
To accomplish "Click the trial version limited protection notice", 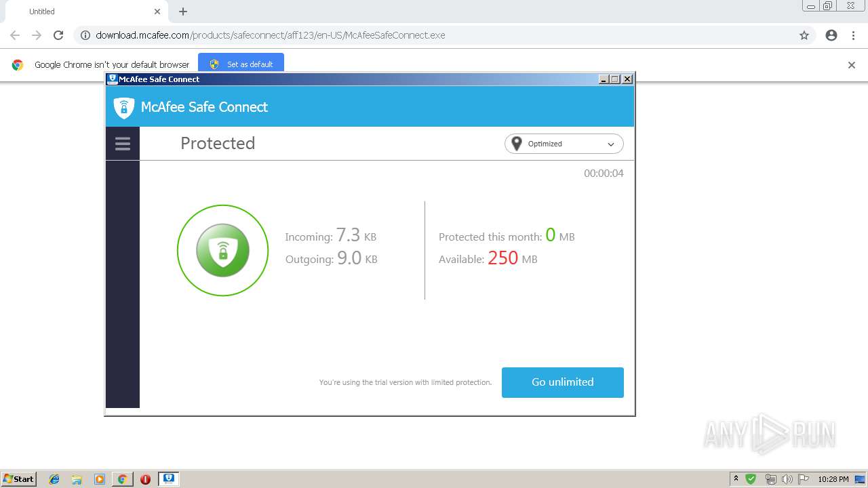I will pyautogui.click(x=406, y=382).
